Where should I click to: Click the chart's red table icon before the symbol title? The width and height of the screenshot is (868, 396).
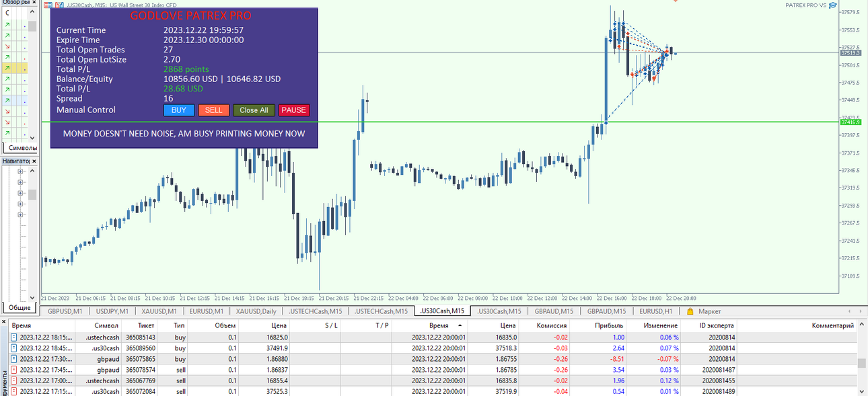pyautogui.click(x=47, y=5)
